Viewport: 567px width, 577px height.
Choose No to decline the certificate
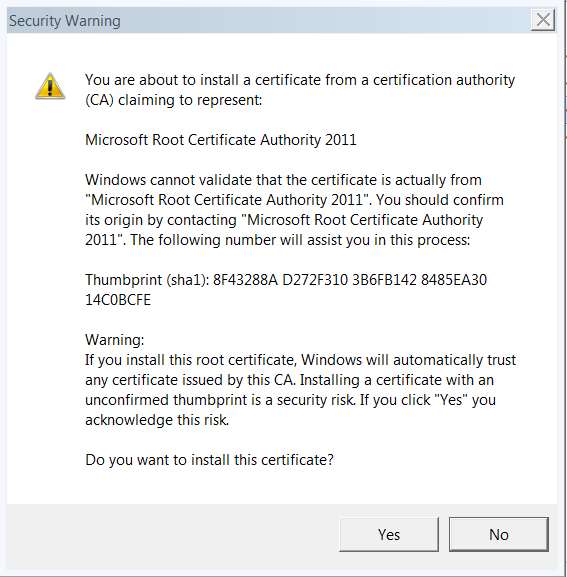499,534
